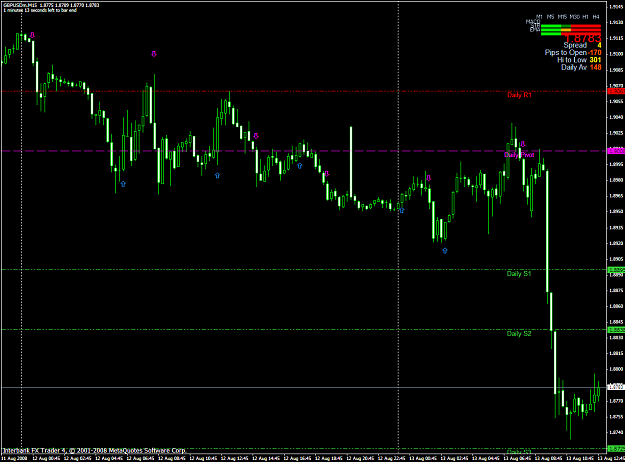Click the Daily Av label

[574, 67]
